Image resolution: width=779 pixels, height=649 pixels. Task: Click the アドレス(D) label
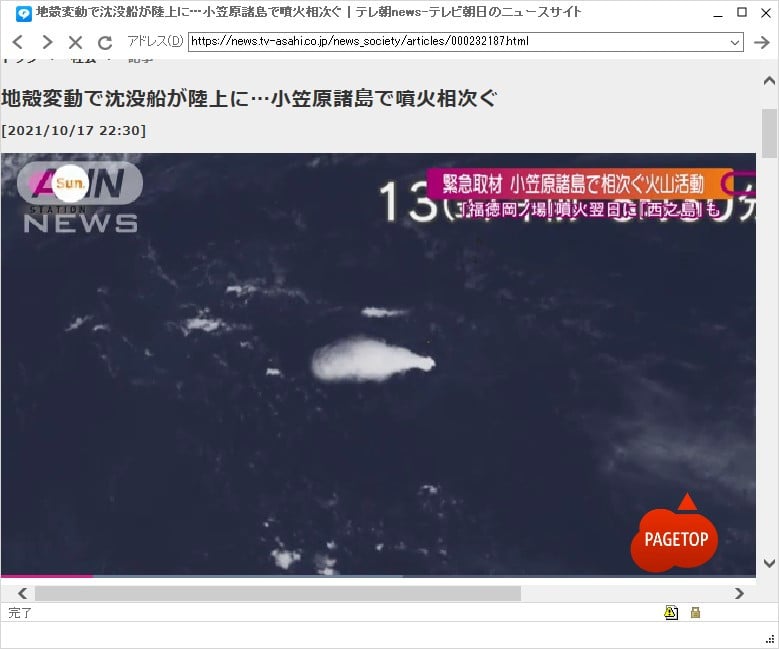pos(156,41)
